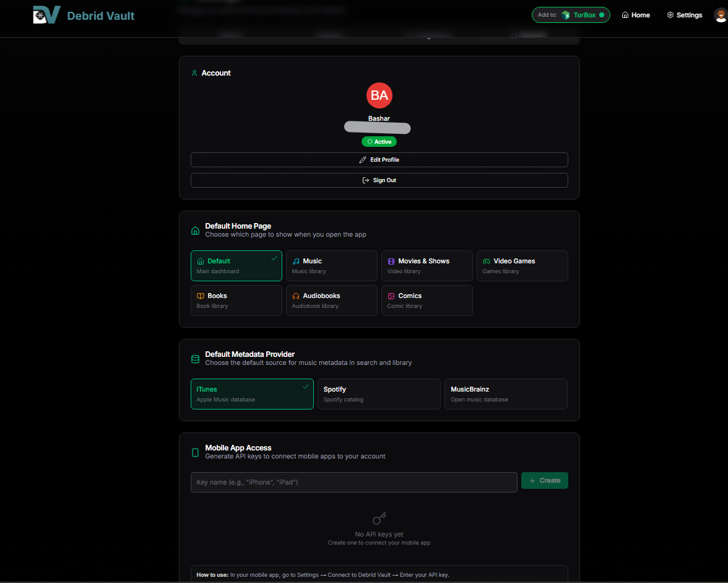Open Settings in top navigation

tap(684, 15)
